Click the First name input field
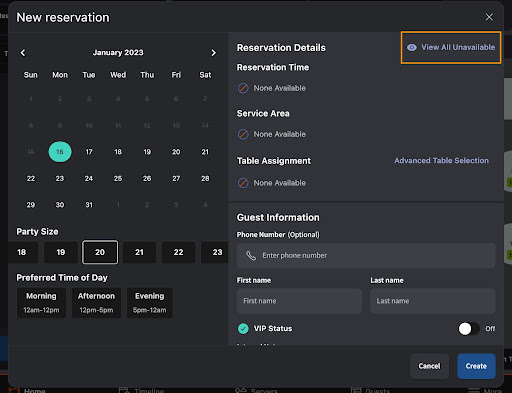 (299, 301)
